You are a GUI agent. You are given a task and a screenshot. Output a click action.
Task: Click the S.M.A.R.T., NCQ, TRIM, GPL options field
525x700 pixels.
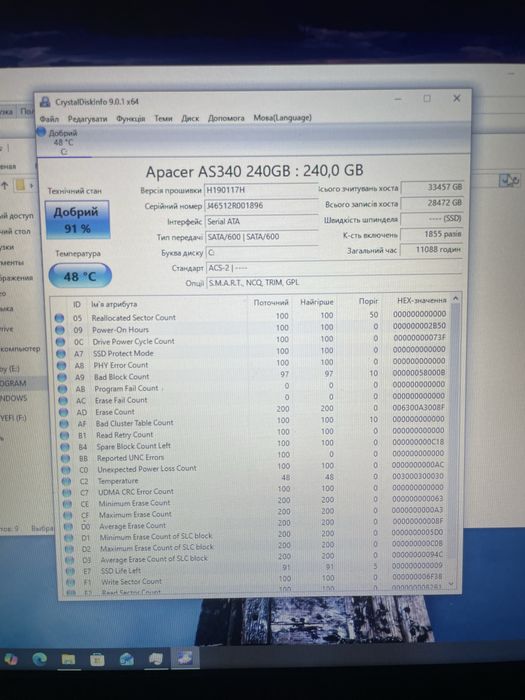pyautogui.click(x=334, y=283)
